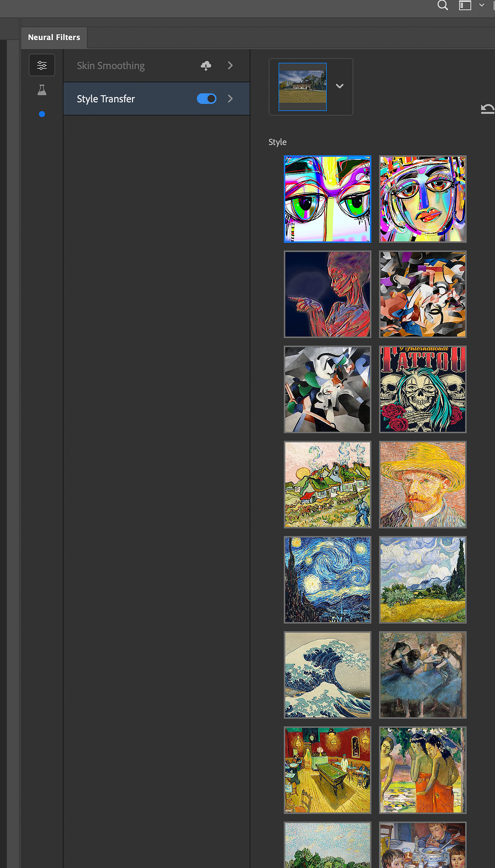The width and height of the screenshot is (495, 868).
Task: Open the workspace layout icon
Action: [465, 5]
